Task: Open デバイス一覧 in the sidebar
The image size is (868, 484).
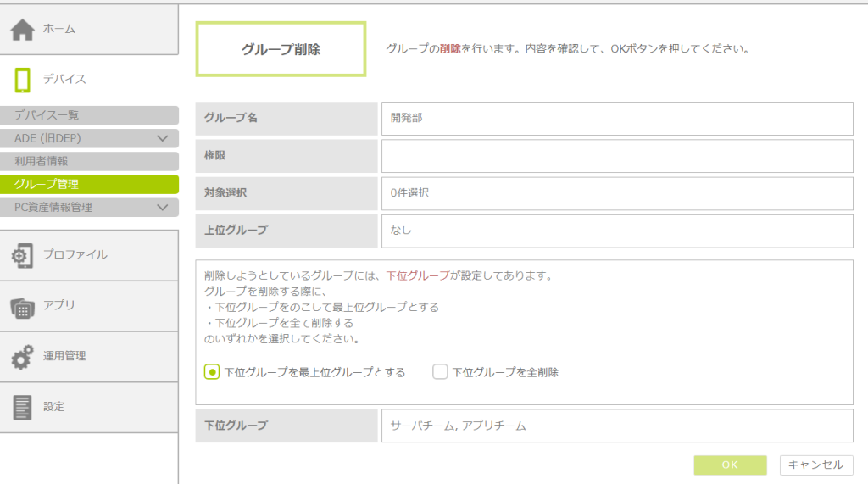Action: pos(89,115)
